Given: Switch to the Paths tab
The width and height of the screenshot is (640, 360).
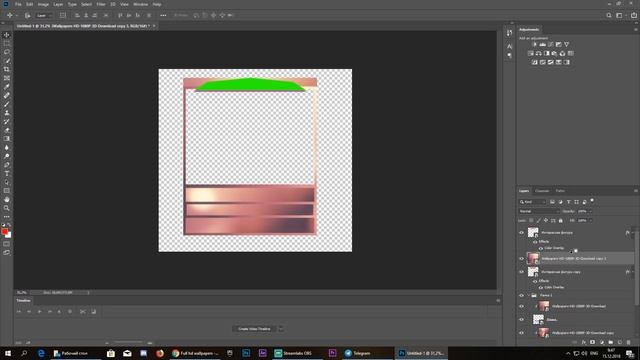Looking at the screenshot, I should pyautogui.click(x=560, y=191).
